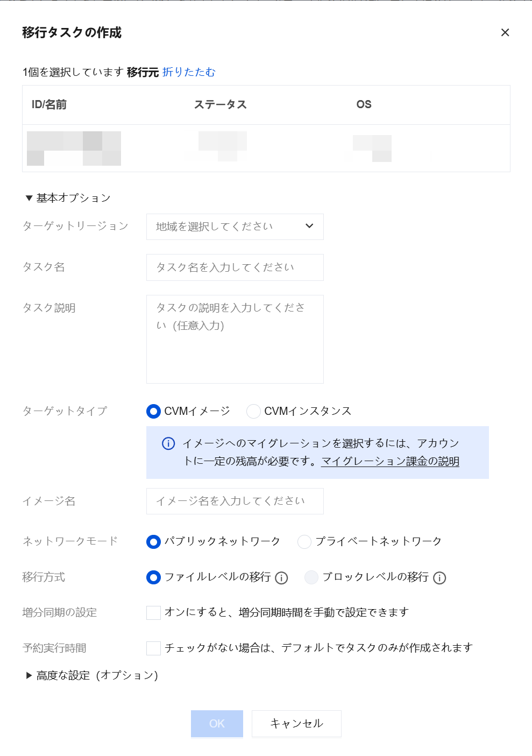Check the 予約実行時間 checkbox
The width and height of the screenshot is (532, 756).
[x=153, y=648]
